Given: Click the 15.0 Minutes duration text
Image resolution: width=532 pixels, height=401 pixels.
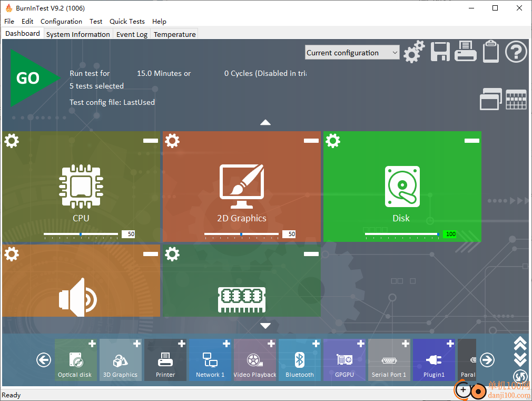Looking at the screenshot, I should (x=163, y=73).
